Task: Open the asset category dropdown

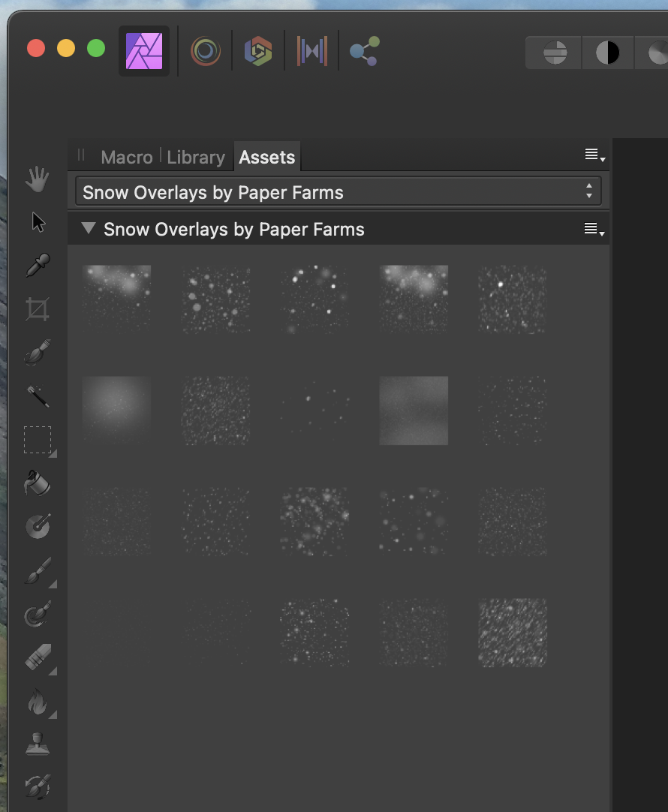Action: pos(339,191)
